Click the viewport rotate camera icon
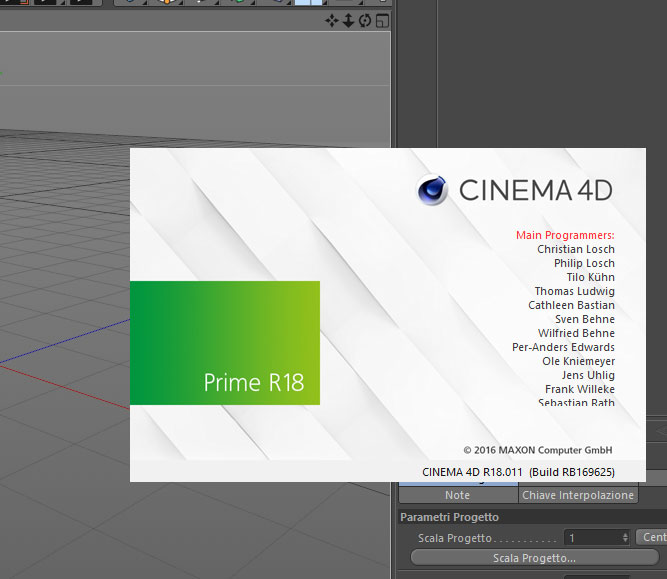 (365, 20)
